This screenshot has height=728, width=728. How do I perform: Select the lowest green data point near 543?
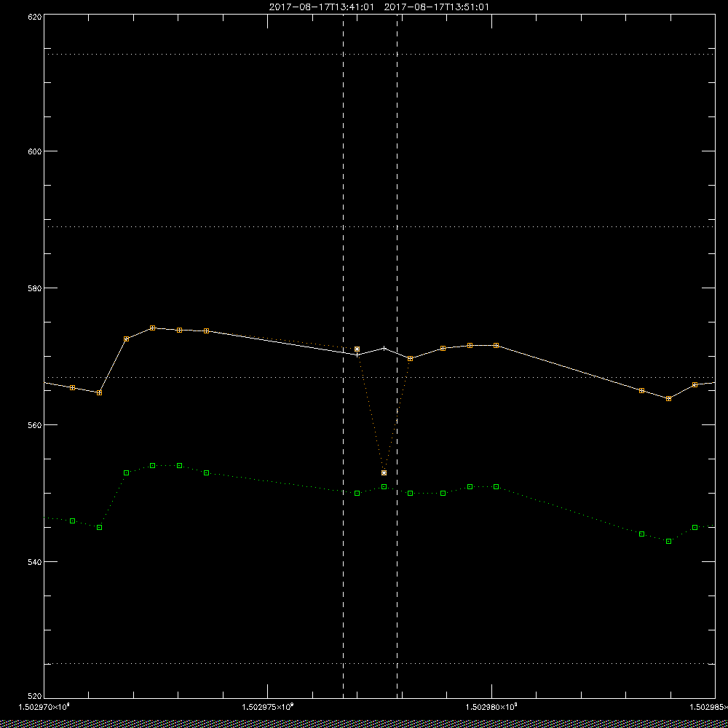pos(668,542)
